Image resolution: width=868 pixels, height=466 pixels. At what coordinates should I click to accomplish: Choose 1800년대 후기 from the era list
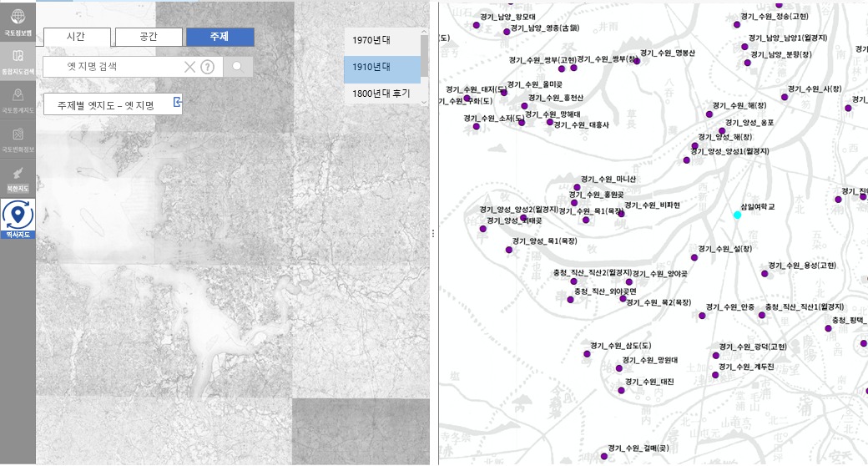[381, 94]
